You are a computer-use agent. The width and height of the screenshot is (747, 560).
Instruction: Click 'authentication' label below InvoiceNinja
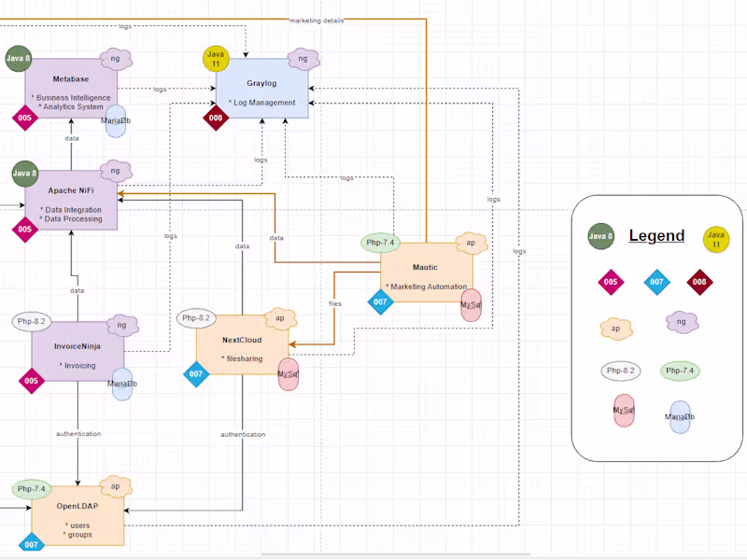(x=78, y=434)
